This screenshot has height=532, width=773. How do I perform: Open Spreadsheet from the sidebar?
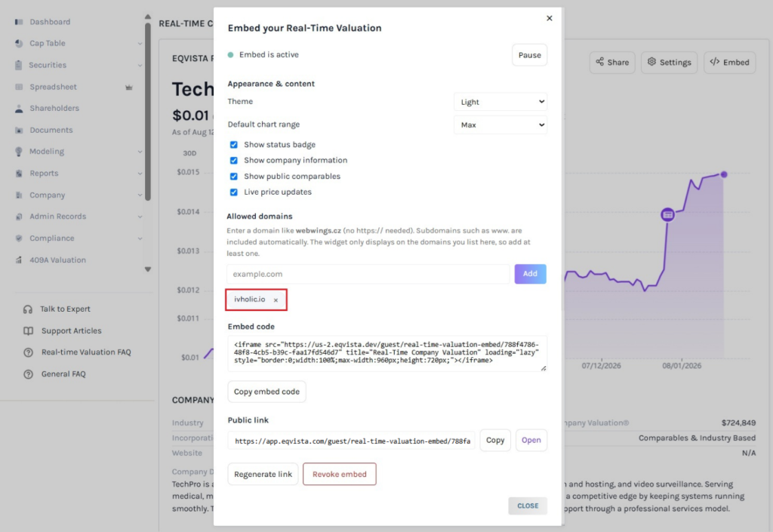[x=54, y=88]
